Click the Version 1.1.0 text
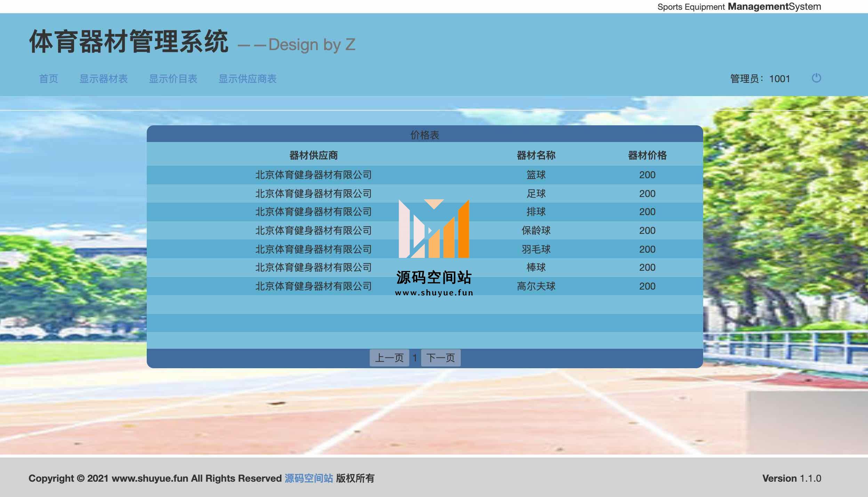 (x=792, y=478)
